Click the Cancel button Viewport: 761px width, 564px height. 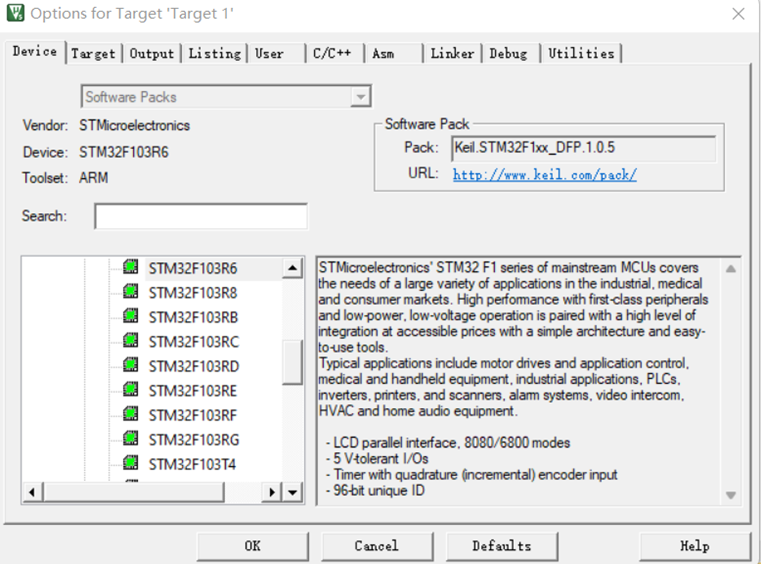(377, 546)
